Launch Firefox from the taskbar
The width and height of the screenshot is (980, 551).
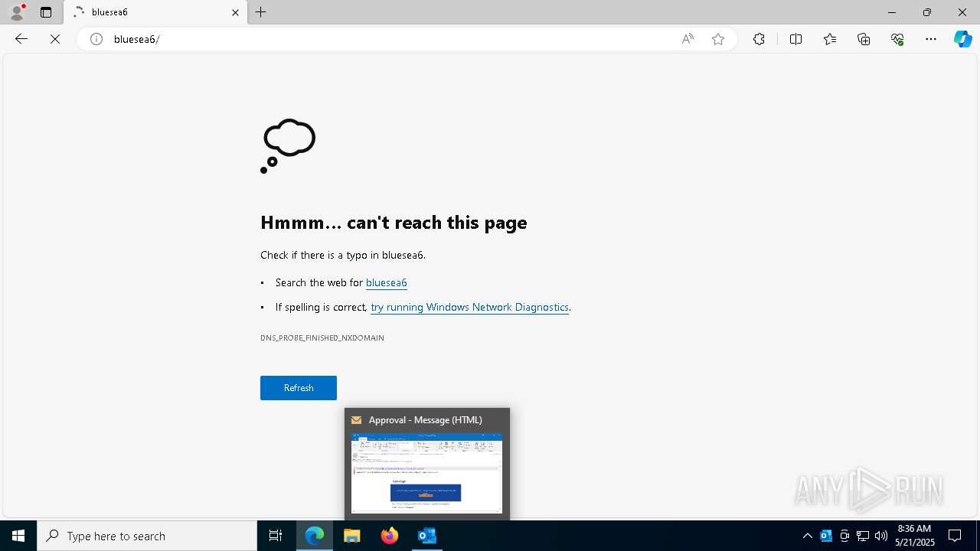click(390, 536)
